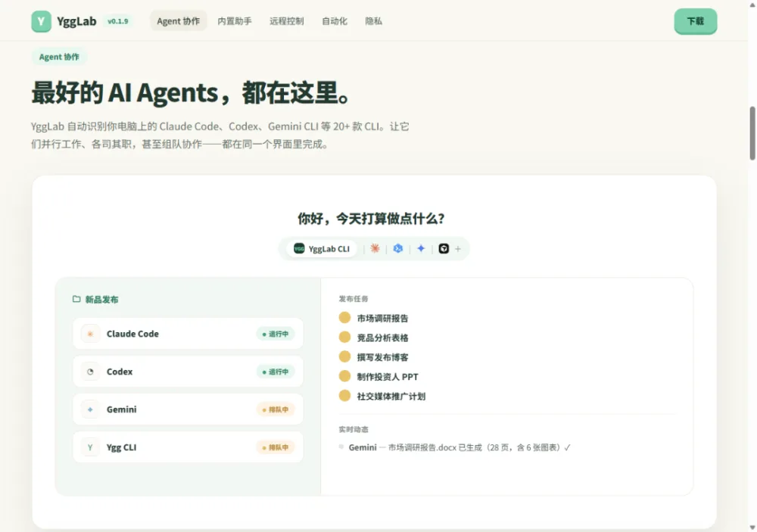Open the 自动化 nav tab
Screen dimensions: 757x532
335,21
